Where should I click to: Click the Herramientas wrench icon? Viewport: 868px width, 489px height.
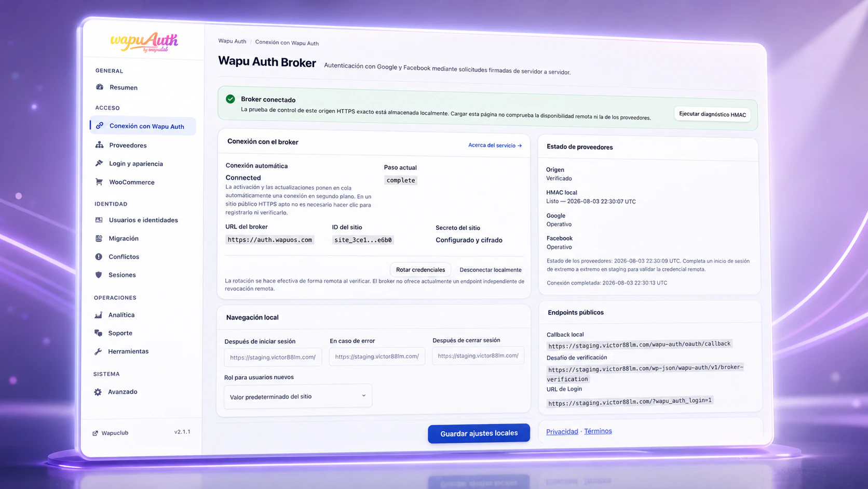98,351
